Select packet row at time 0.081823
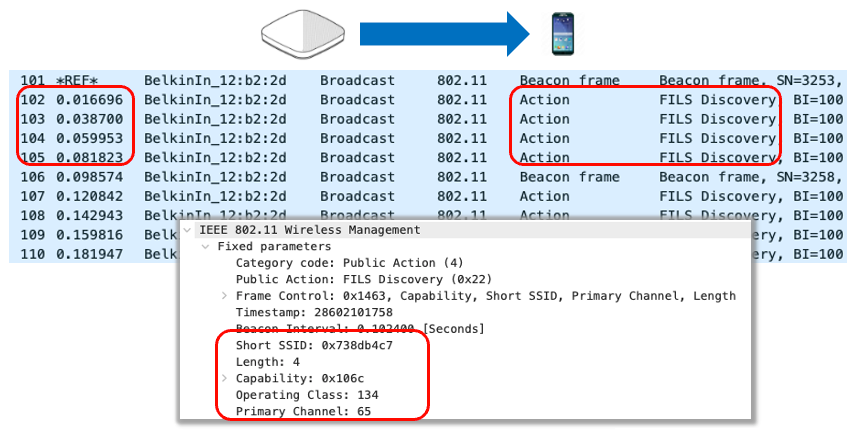857x437 pixels. (428, 157)
